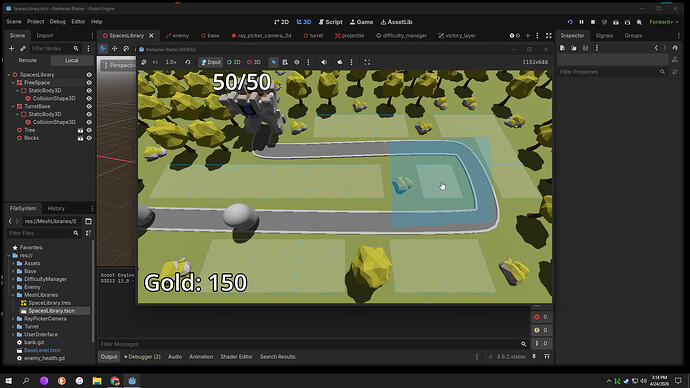Collapse the FreeSpace node tree

point(13,83)
